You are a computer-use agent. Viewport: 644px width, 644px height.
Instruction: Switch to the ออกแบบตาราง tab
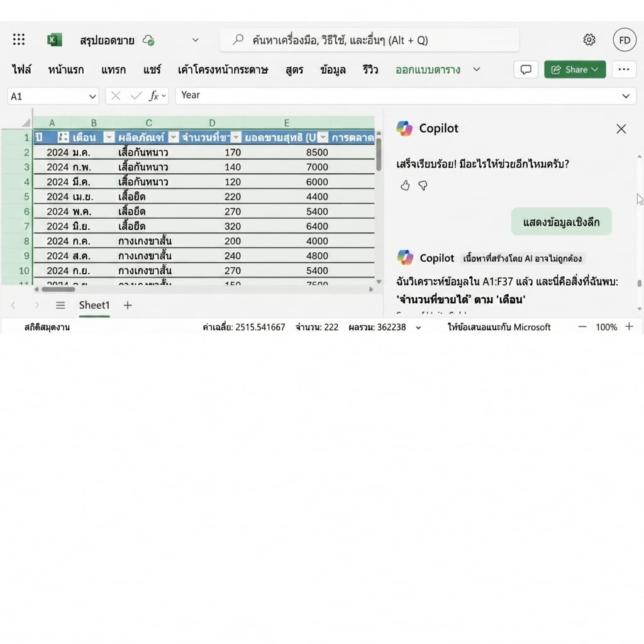428,70
